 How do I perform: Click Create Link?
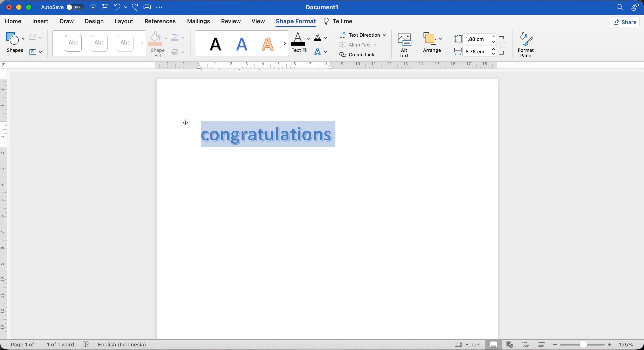[x=357, y=55]
